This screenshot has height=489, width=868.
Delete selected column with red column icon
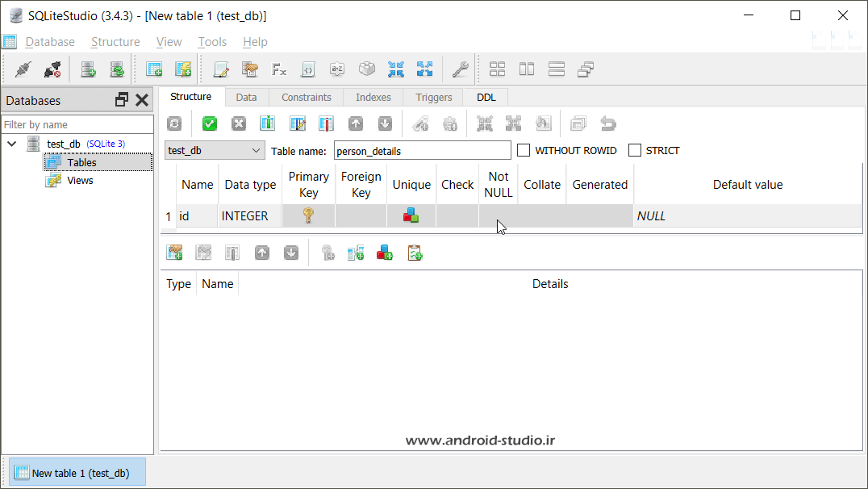pyautogui.click(x=326, y=123)
